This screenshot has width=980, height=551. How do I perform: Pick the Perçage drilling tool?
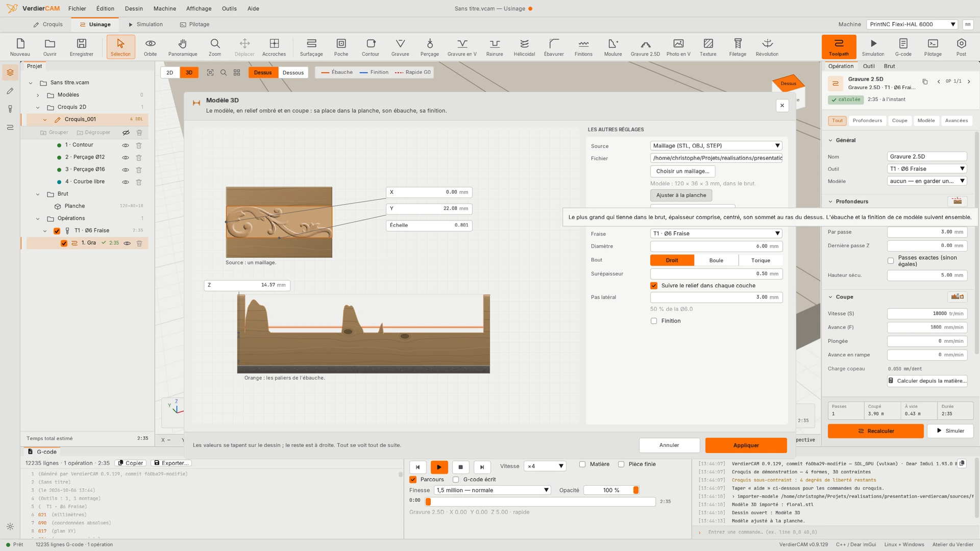(x=429, y=47)
